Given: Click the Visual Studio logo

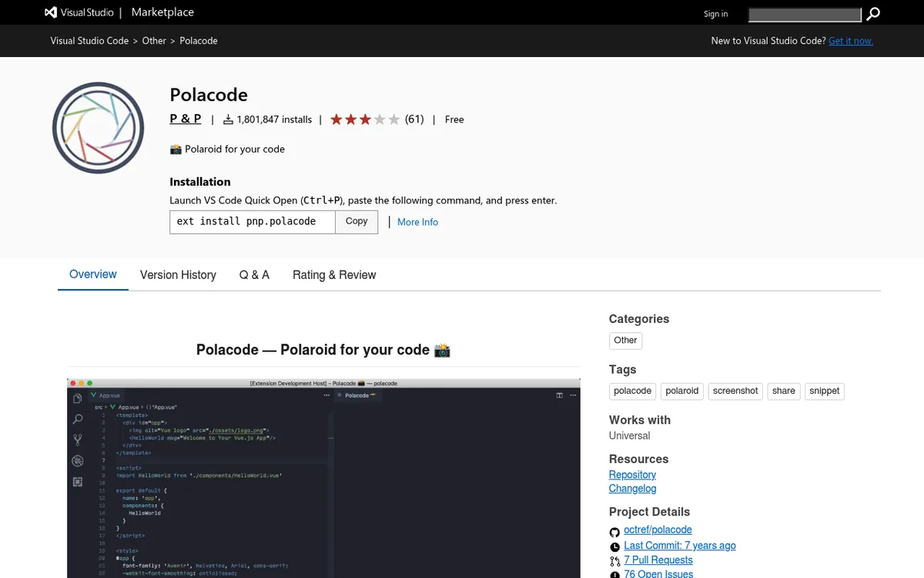Looking at the screenshot, I should tap(79, 12).
